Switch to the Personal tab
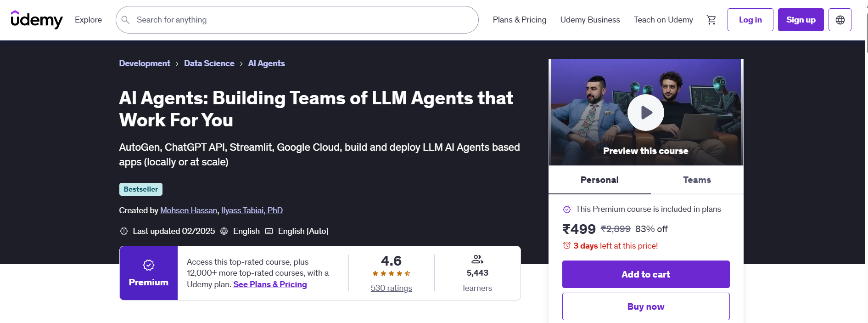868x323 pixels. (599, 180)
